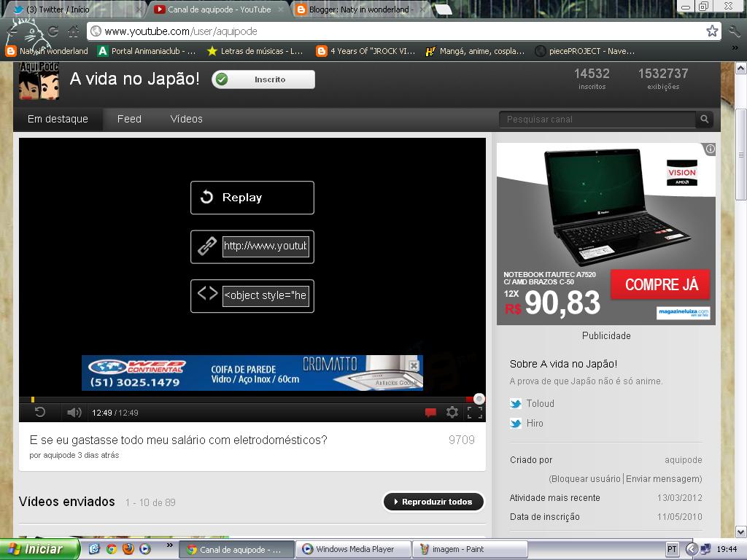
Task: Click the browser reload button
Action: [x=53, y=31]
